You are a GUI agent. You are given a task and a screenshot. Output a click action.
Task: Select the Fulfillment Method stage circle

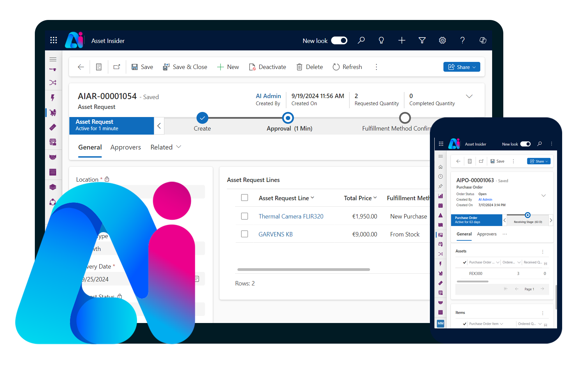pos(405,118)
